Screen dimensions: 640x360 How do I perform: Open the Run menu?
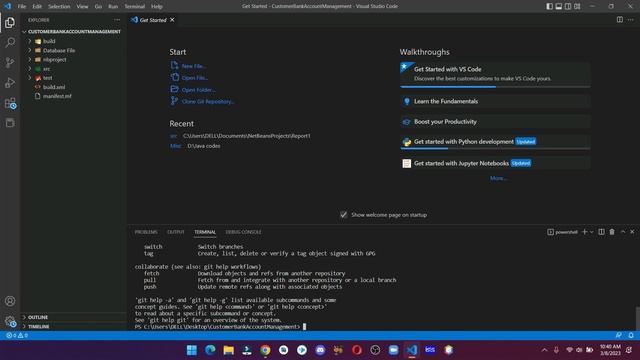pos(113,6)
